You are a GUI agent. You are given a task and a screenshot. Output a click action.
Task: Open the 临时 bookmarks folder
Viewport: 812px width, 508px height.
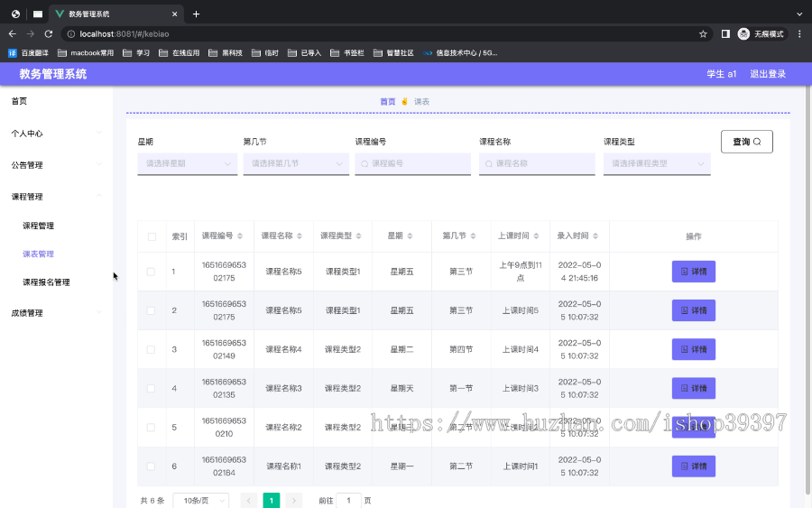point(265,53)
